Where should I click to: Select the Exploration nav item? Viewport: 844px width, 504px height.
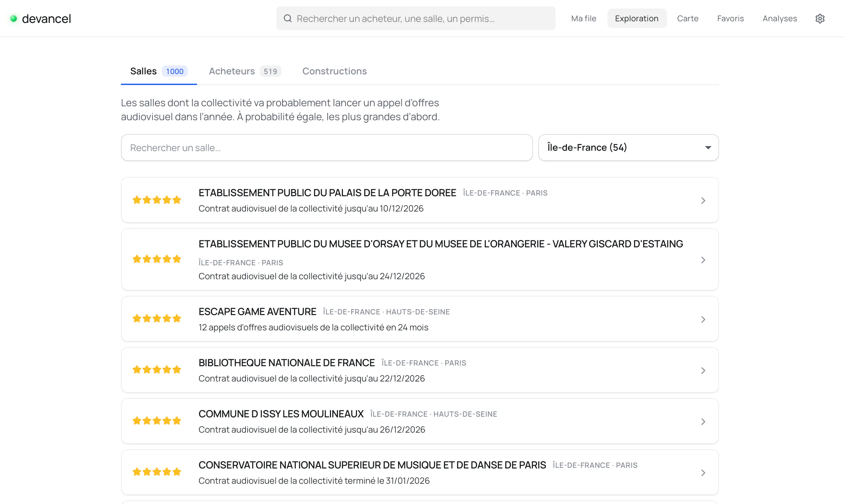coord(636,18)
